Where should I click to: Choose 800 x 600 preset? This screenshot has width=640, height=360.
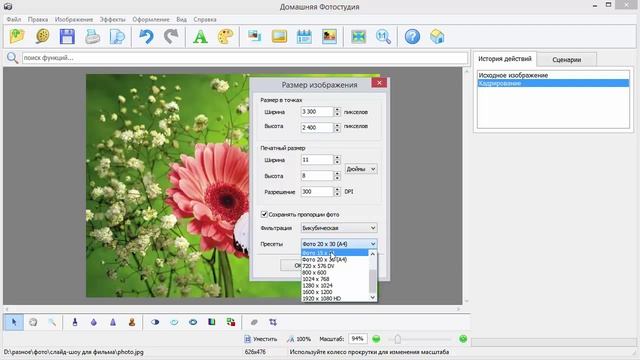[x=335, y=273]
